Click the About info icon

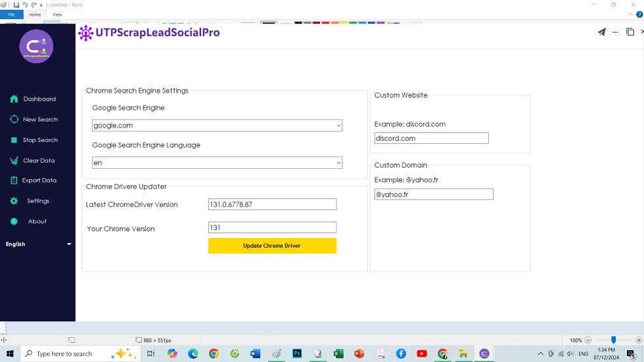click(14, 221)
